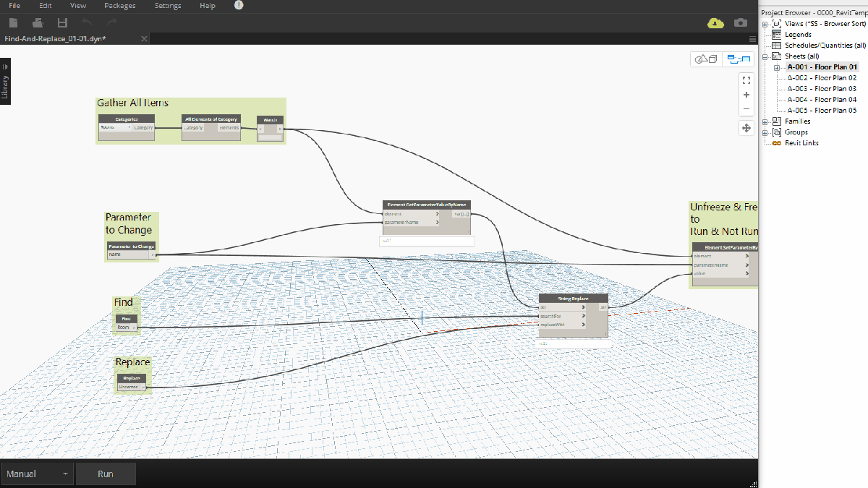The height and width of the screenshot is (488, 868).
Task: Click the Undo arrow icon
Action: click(86, 22)
